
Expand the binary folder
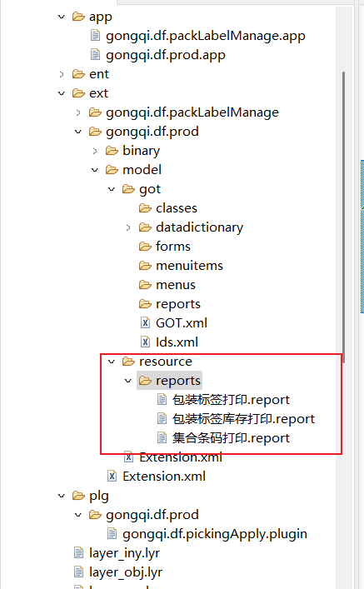(x=95, y=151)
